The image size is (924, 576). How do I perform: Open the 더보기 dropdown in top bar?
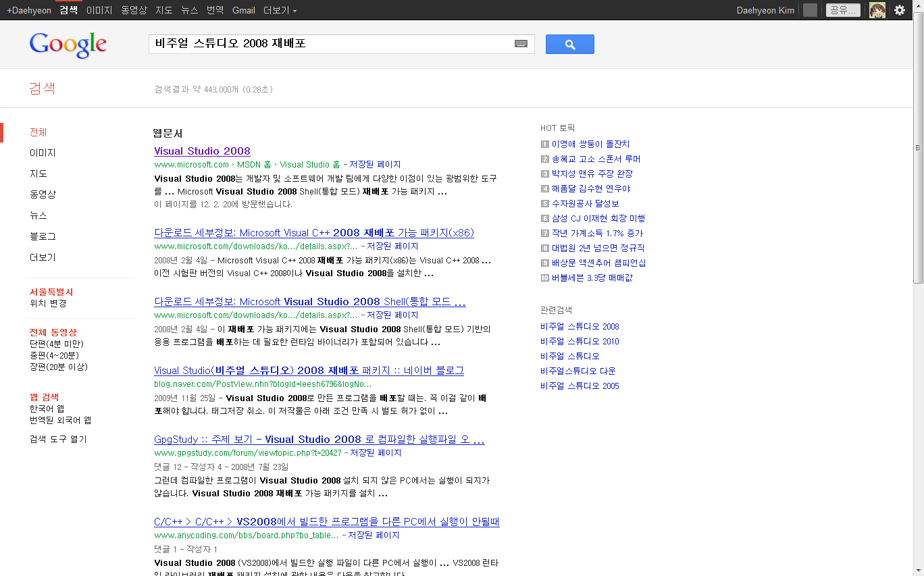coord(280,10)
